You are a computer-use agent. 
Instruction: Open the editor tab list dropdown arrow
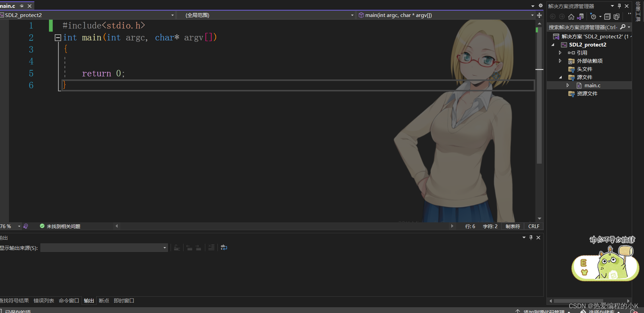point(533,6)
